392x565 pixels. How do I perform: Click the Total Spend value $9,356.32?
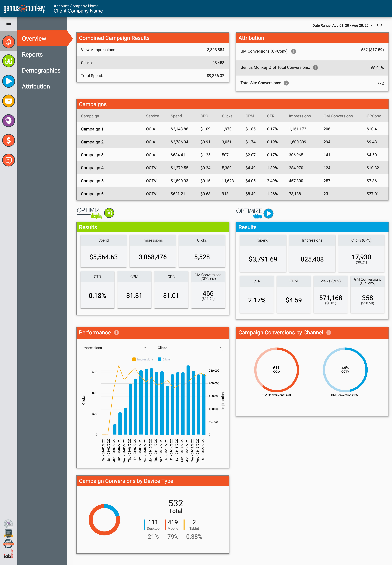(215, 76)
